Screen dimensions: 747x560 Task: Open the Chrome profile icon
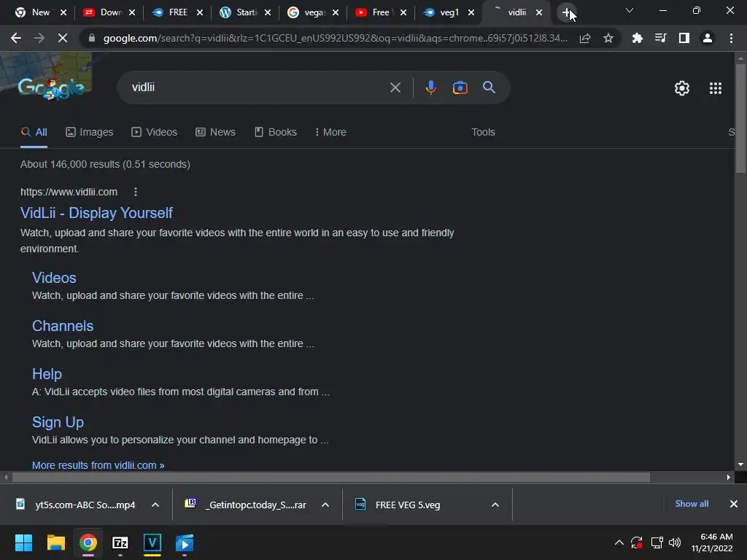708,38
